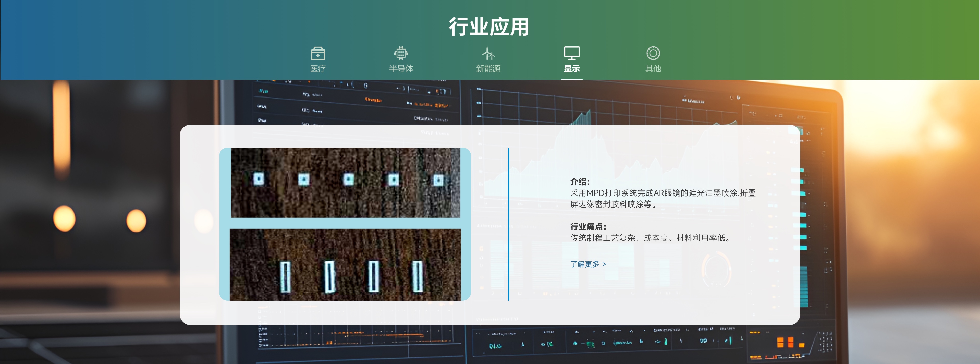Click the monitor icon above 显示
The width and height of the screenshot is (980, 364).
click(x=571, y=53)
